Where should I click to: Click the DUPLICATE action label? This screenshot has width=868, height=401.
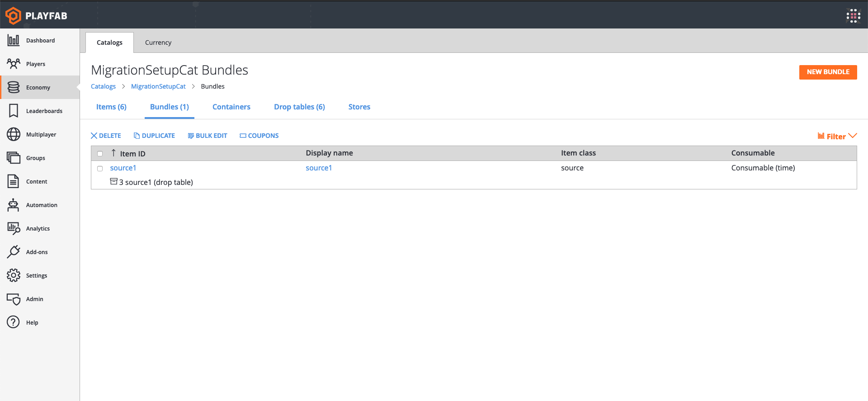[x=158, y=136]
